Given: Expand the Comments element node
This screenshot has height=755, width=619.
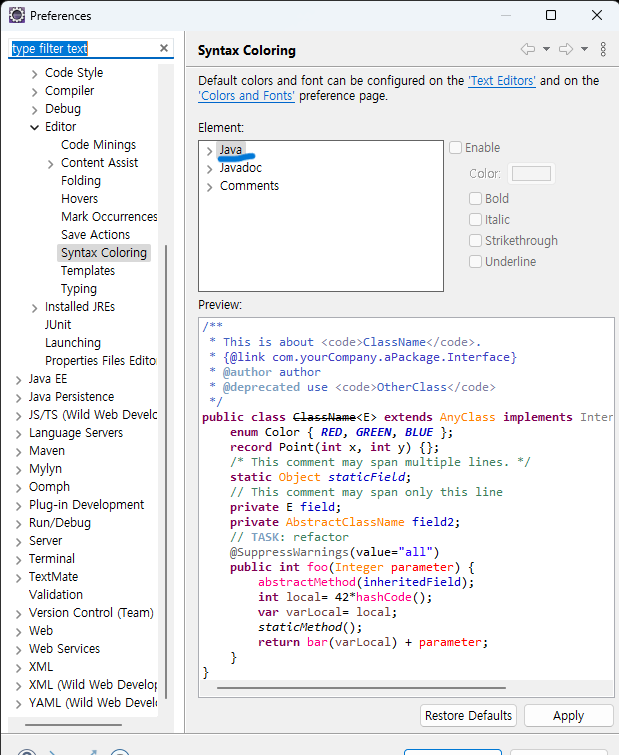Looking at the screenshot, I should pyautogui.click(x=209, y=187).
